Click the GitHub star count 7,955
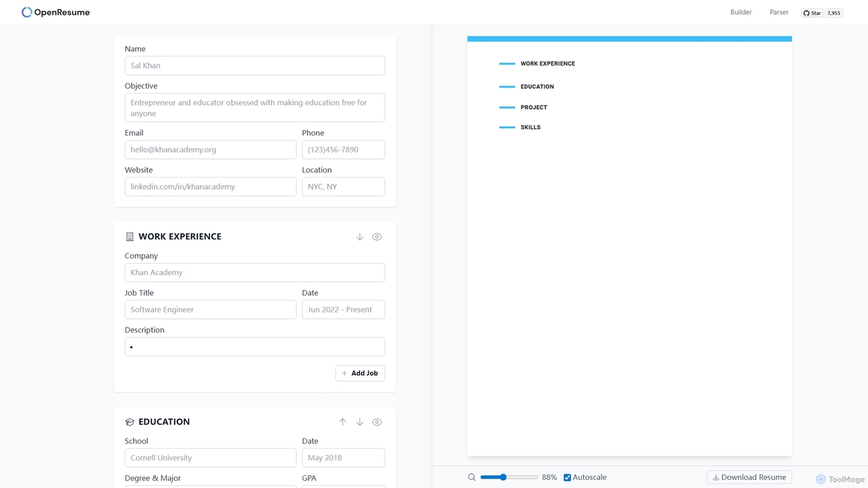 [834, 13]
